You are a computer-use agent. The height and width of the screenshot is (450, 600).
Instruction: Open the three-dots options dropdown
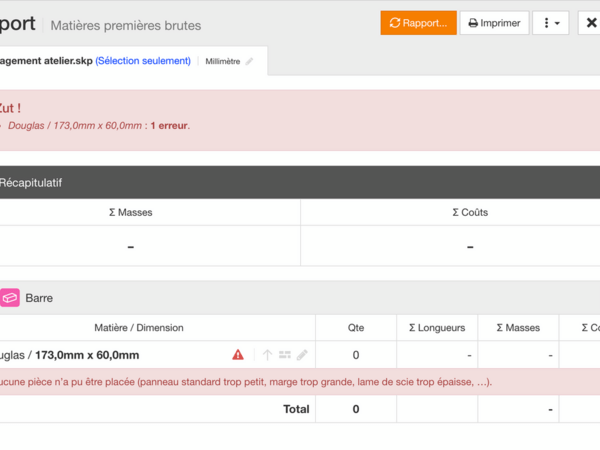[x=551, y=23]
